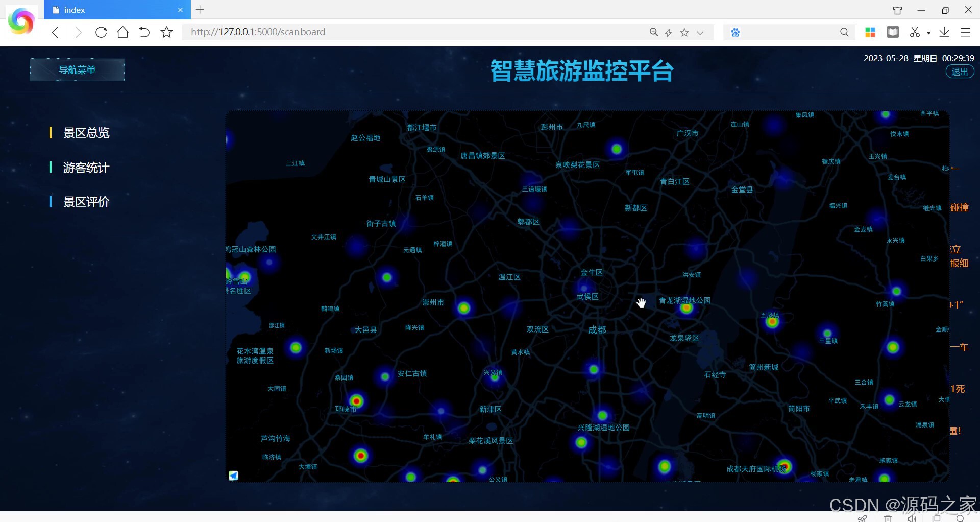Click the browser logo icon at top left
Viewport: 980px width, 522px height.
(x=21, y=21)
